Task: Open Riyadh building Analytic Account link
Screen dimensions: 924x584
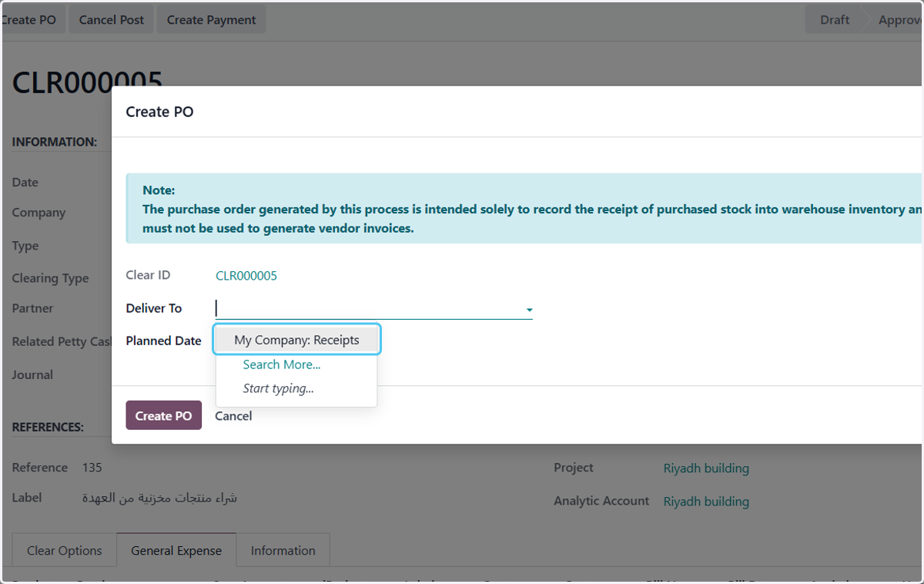Action: coord(706,502)
